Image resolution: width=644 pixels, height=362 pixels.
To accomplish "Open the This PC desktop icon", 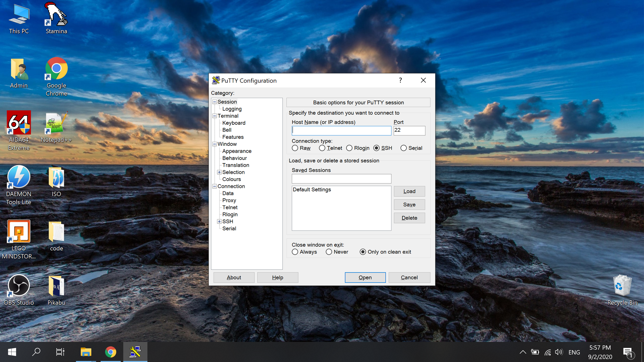I will (19, 19).
